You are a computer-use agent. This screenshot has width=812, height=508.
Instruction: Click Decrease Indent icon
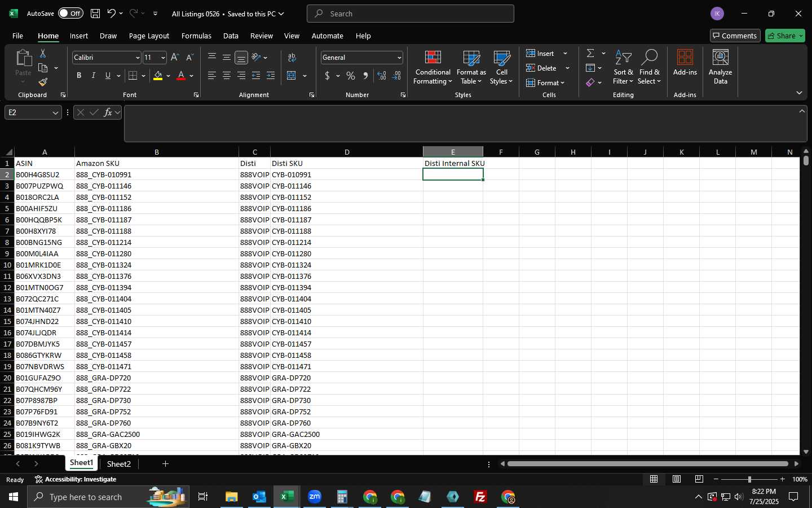tap(256, 76)
